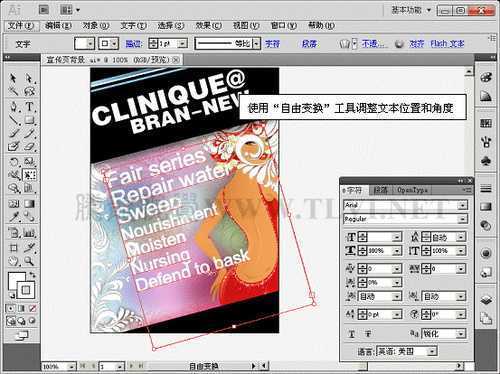
Task: Open the Regular font style dropdown
Action: point(462,219)
